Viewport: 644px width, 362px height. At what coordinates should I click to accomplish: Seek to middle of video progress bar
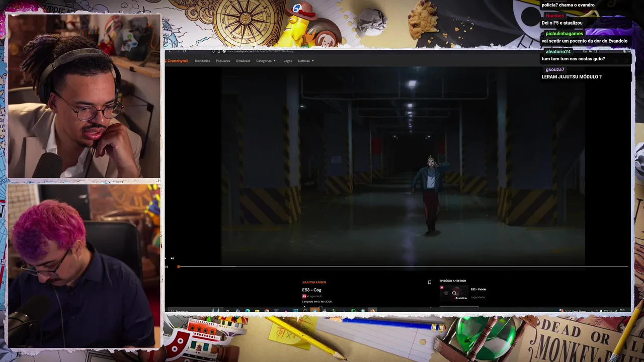pyautogui.click(x=403, y=266)
